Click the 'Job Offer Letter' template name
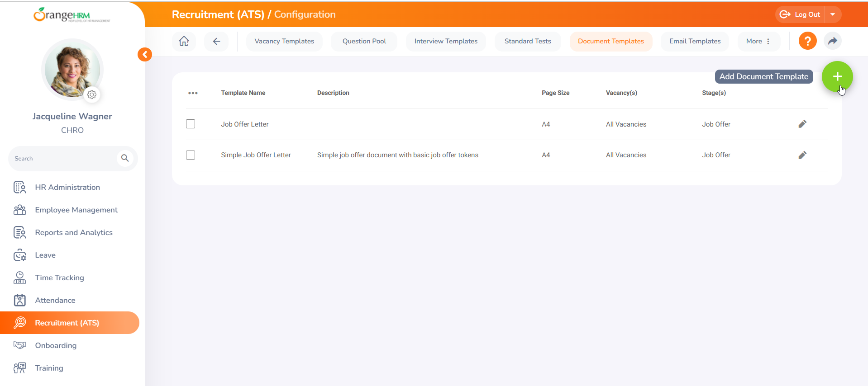 click(x=245, y=124)
